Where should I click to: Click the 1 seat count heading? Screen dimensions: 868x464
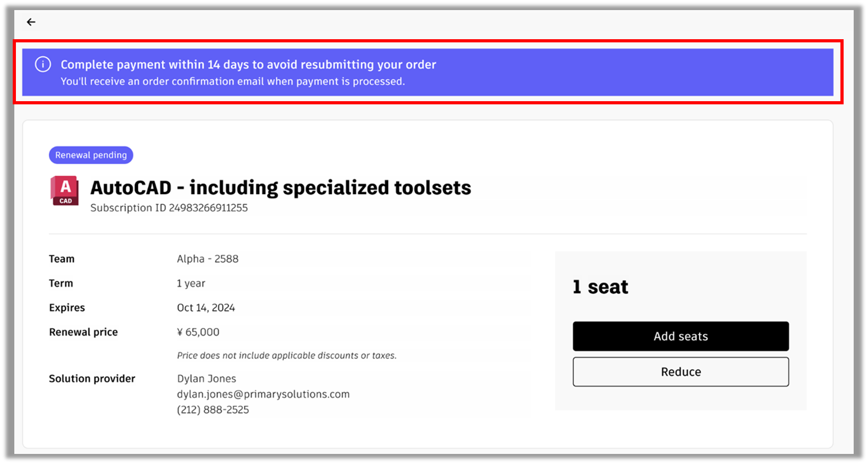pyautogui.click(x=600, y=287)
